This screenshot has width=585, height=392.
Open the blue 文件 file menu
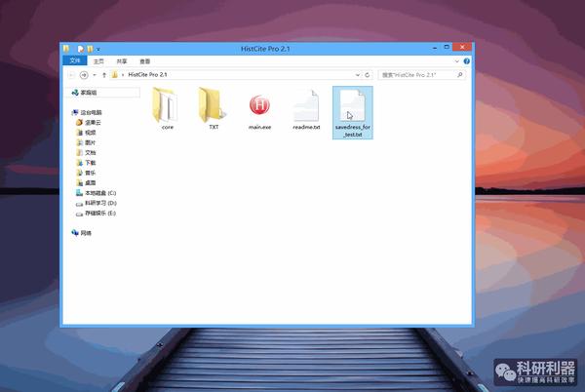(x=75, y=60)
